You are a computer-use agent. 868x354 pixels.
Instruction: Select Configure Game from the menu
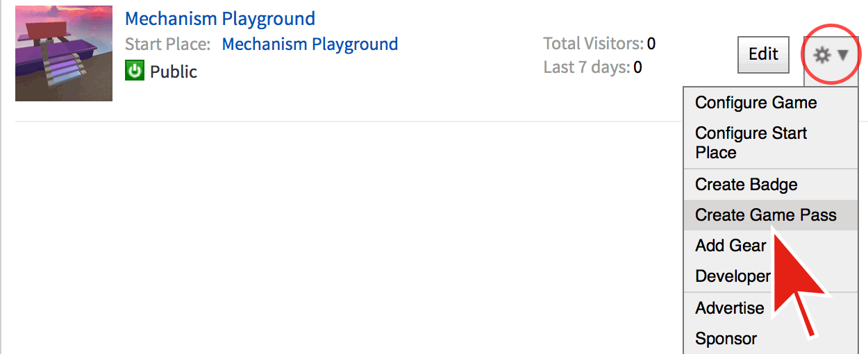[756, 103]
